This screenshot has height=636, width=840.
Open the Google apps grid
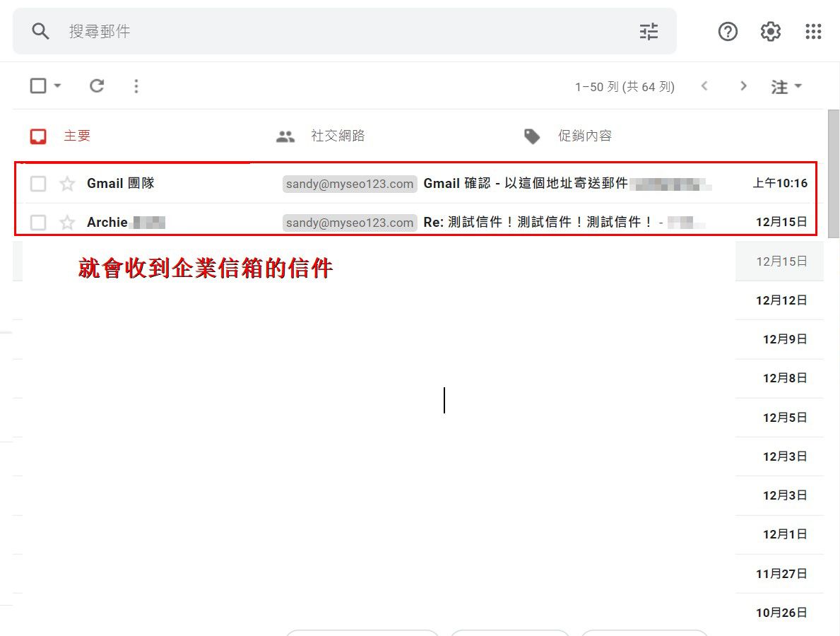coord(813,31)
